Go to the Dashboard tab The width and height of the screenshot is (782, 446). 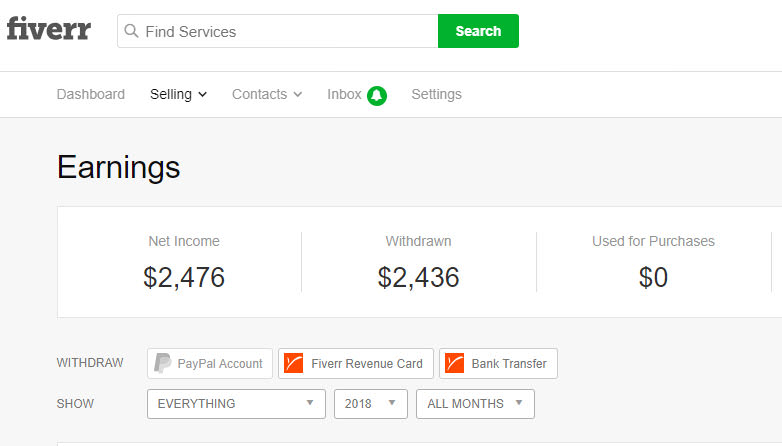point(91,95)
